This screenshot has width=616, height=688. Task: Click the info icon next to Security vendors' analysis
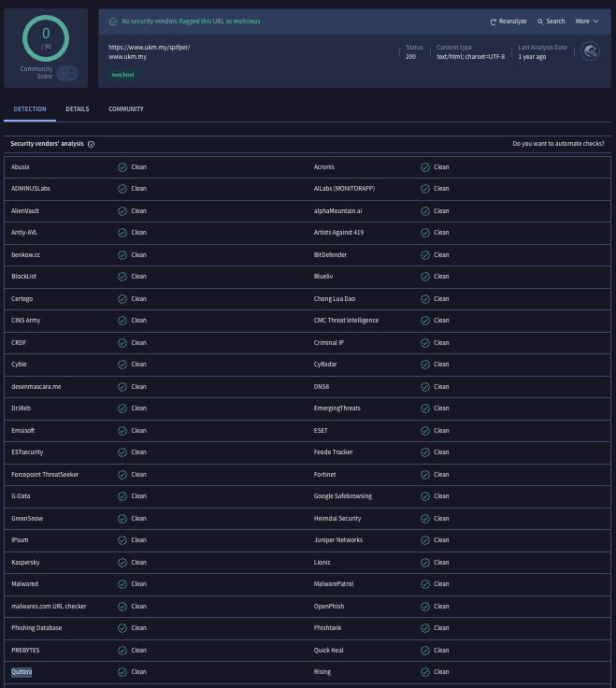coord(91,144)
